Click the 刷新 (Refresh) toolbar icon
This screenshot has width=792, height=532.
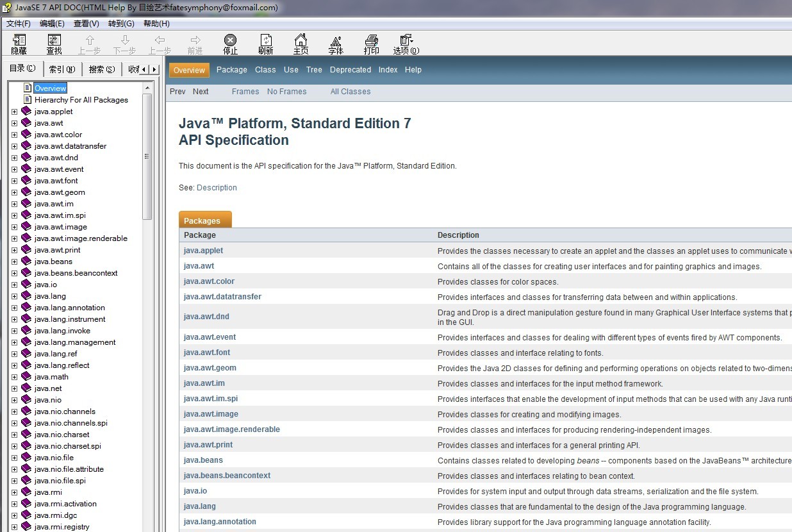pos(266,40)
